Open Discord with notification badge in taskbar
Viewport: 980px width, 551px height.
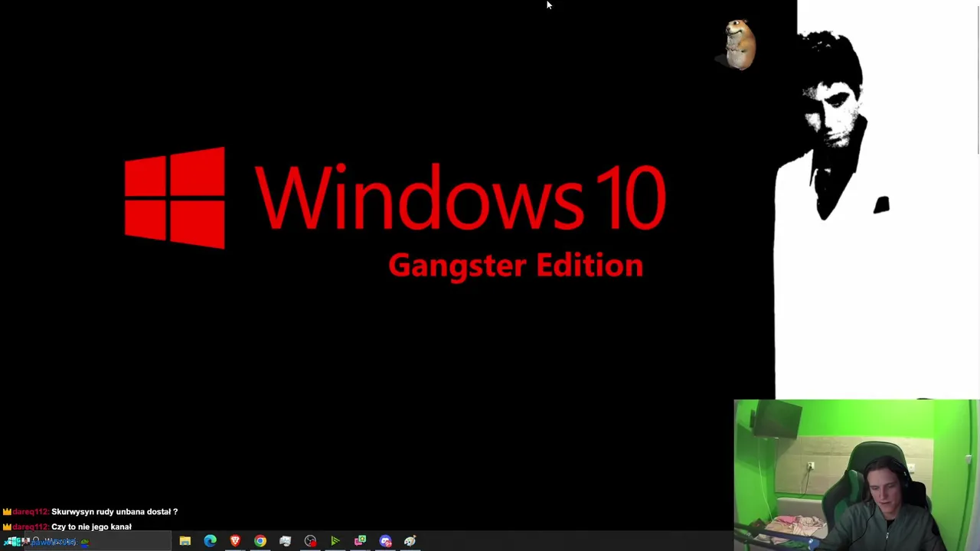coord(385,541)
